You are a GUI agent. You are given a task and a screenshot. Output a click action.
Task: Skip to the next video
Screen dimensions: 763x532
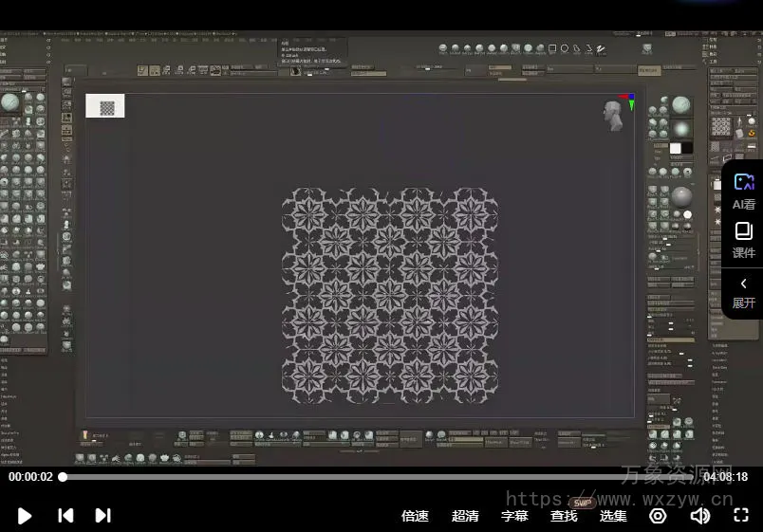[102, 516]
